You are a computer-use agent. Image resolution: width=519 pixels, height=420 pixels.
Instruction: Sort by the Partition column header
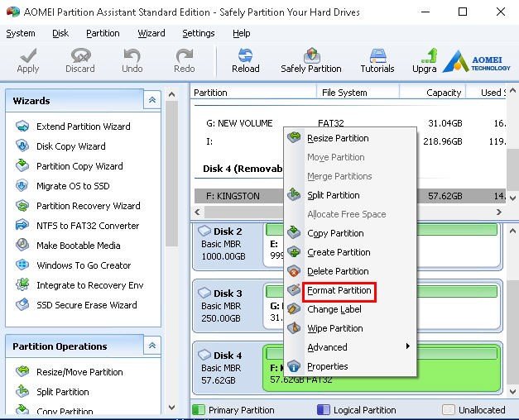coord(253,93)
